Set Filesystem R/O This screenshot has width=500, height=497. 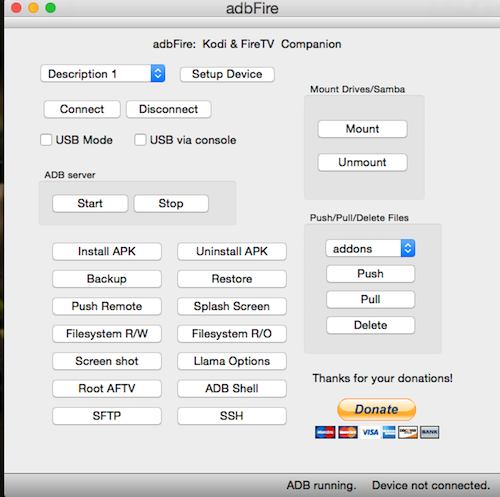point(232,334)
